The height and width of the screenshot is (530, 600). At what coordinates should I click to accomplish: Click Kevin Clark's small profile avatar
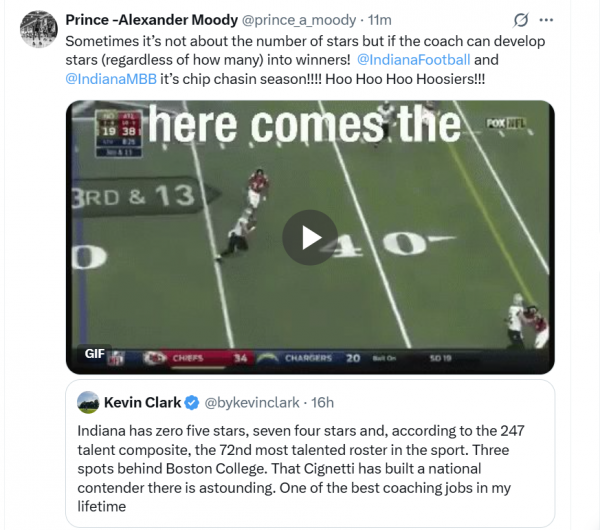click(x=88, y=402)
